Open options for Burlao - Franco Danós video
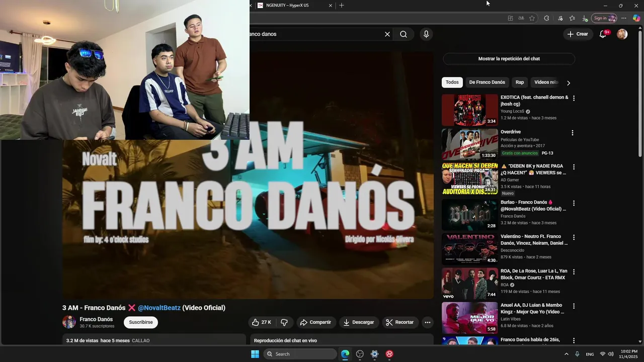Screen dimensions: 644x362 (574, 203)
